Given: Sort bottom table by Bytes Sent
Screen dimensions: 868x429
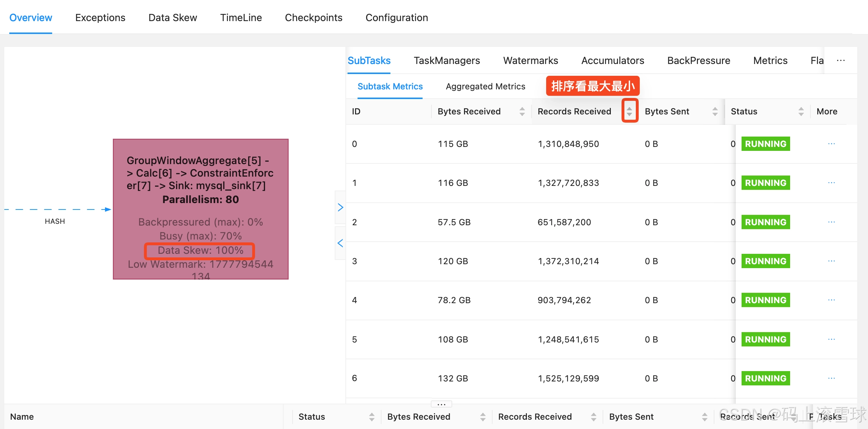Looking at the screenshot, I should (x=705, y=417).
